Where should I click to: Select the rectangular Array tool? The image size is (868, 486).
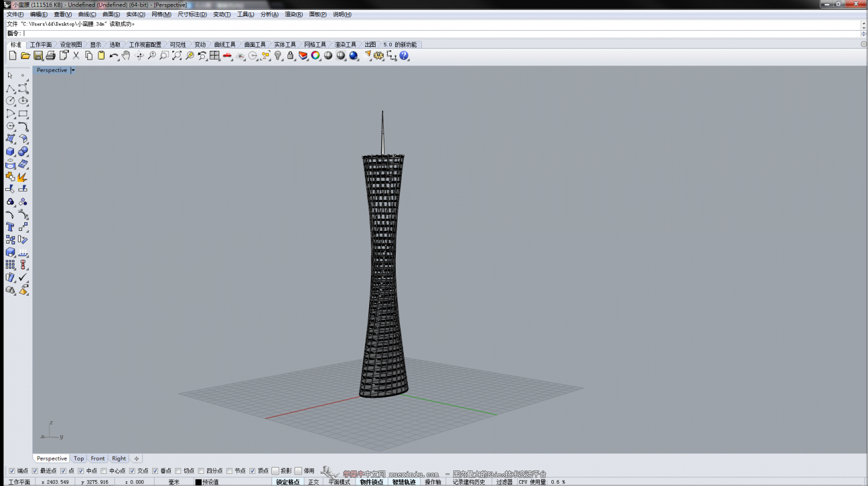point(10,264)
